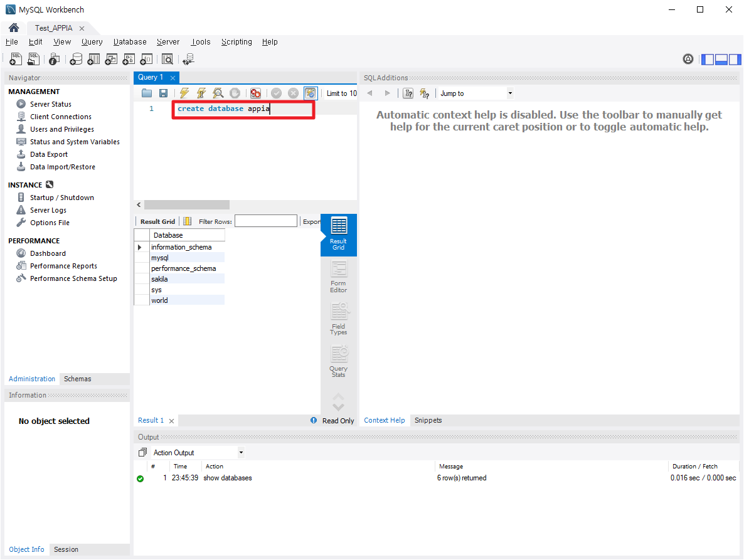Open the object inspector icon
This screenshot has height=560, width=744.
point(55,59)
